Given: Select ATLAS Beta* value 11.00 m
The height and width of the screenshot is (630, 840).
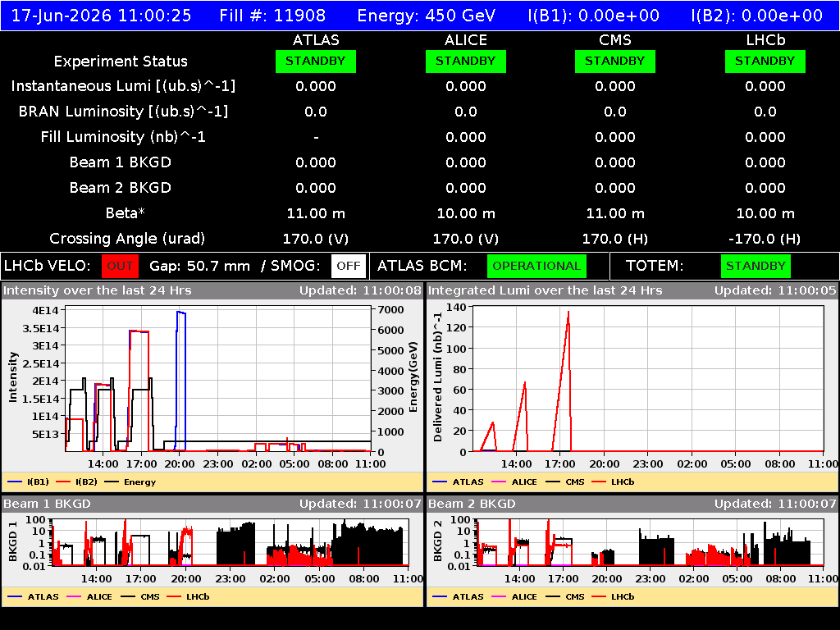Looking at the screenshot, I should click(x=316, y=213).
